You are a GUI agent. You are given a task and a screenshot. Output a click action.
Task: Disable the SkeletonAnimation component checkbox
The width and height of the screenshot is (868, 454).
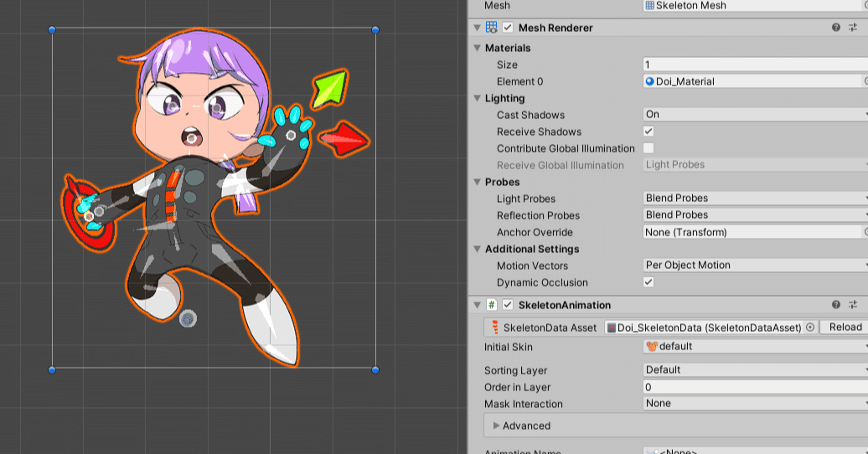pyautogui.click(x=508, y=305)
